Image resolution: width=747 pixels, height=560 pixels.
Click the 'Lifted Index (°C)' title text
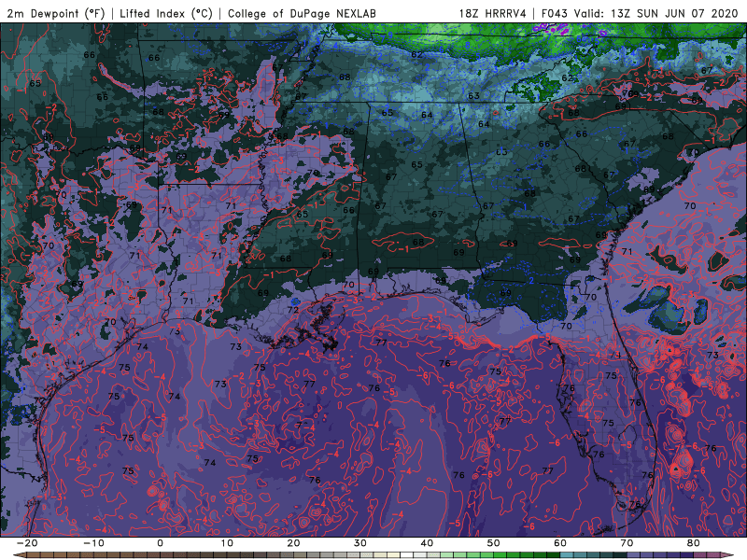(166, 13)
